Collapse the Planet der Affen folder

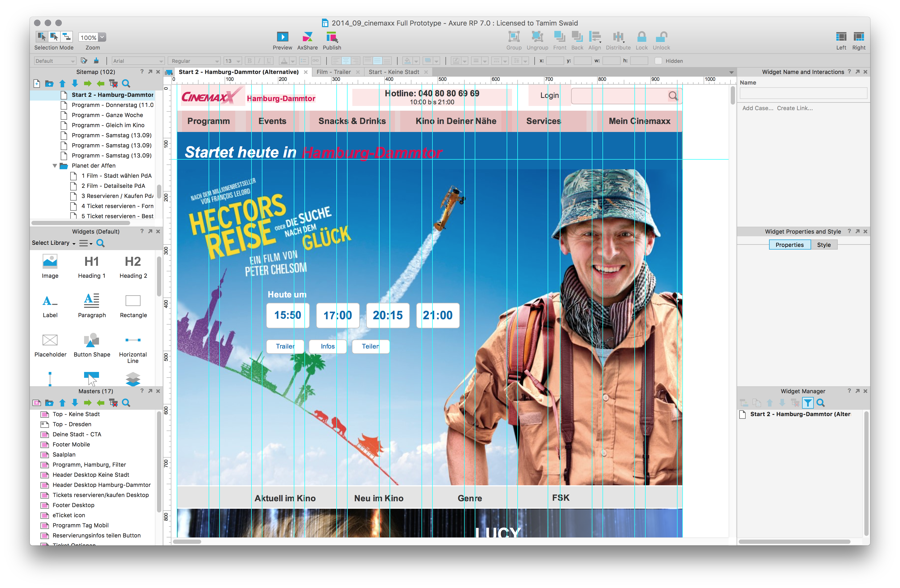point(55,165)
